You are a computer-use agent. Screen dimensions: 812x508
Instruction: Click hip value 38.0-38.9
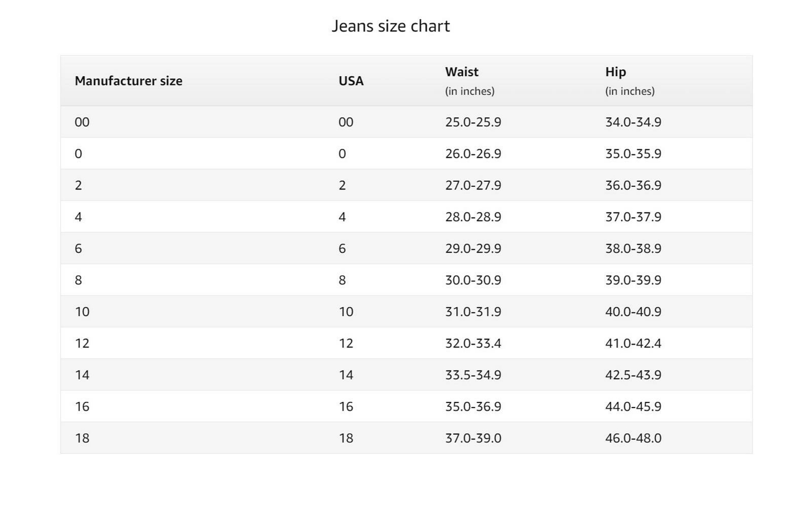(x=633, y=248)
